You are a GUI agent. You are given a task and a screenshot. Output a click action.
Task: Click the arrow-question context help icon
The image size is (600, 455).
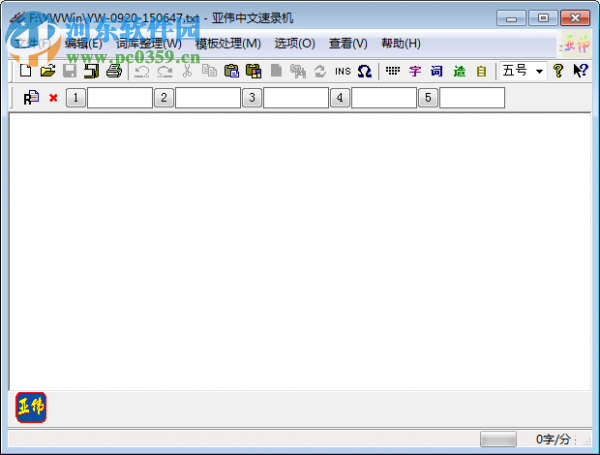(x=580, y=71)
